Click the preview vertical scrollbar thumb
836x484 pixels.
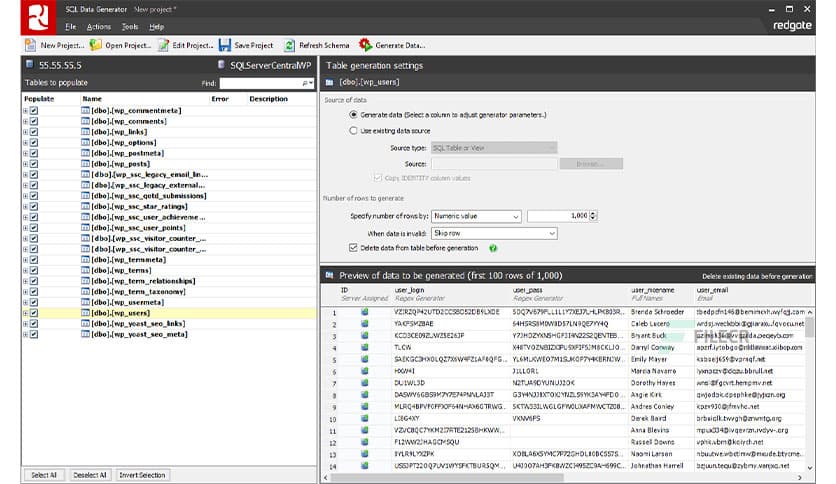point(809,327)
